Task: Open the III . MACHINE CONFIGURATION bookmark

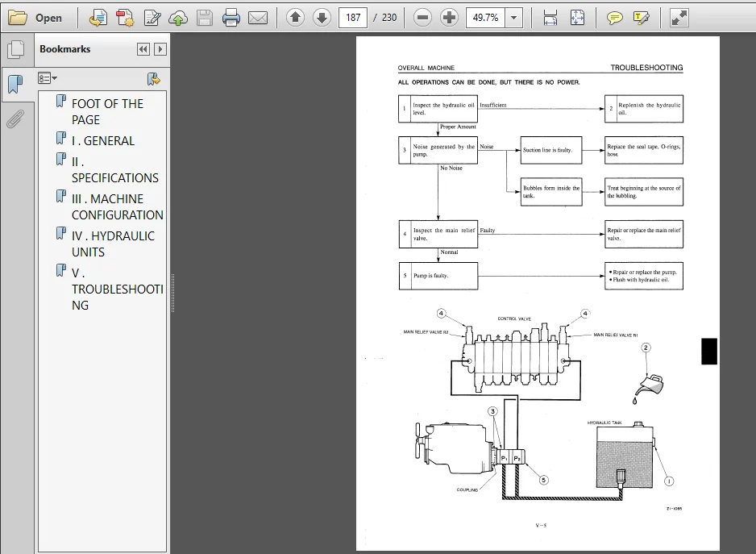Action: [x=118, y=206]
